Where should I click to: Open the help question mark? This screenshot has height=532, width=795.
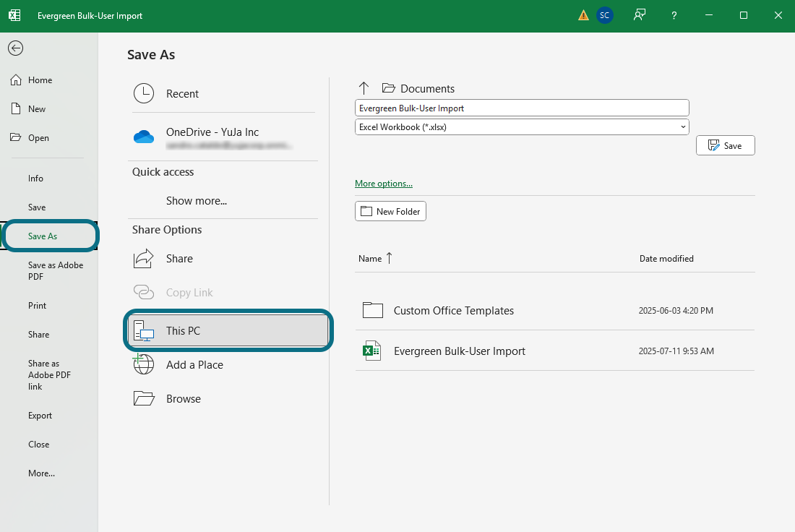674,16
